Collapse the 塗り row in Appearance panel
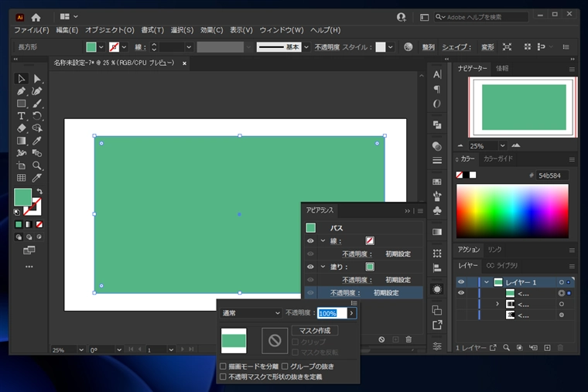Viewport: 588px width, 392px height. pos(323,267)
